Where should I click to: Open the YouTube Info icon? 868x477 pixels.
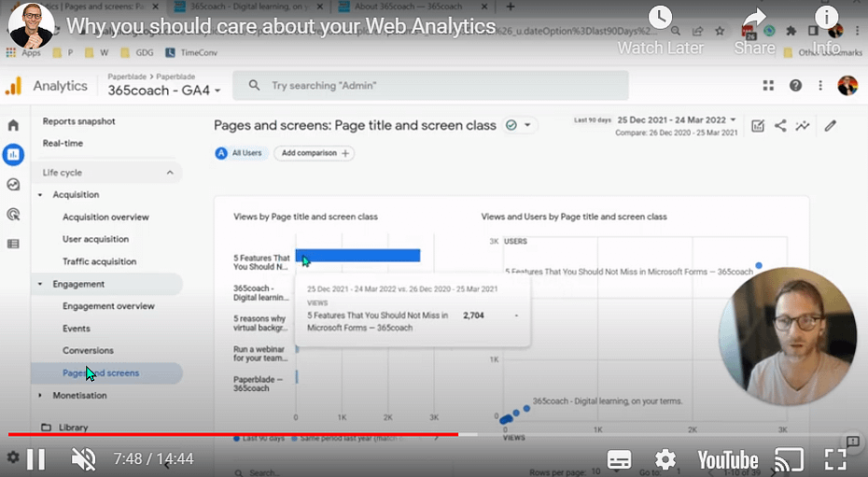pyautogui.click(x=827, y=18)
